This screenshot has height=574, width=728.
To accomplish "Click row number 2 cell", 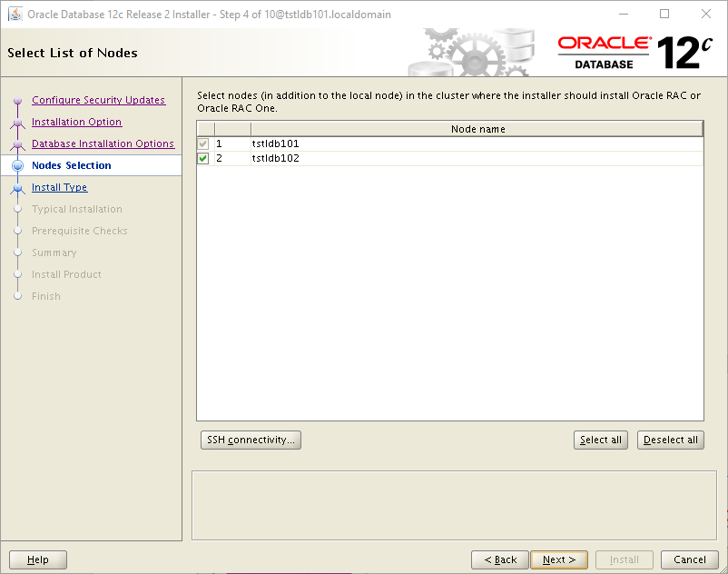I will coord(232,158).
